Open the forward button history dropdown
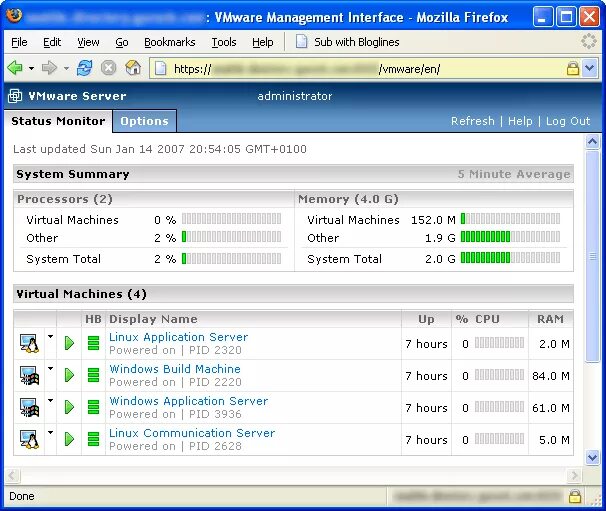Image resolution: width=606 pixels, height=511 pixels. [66, 69]
